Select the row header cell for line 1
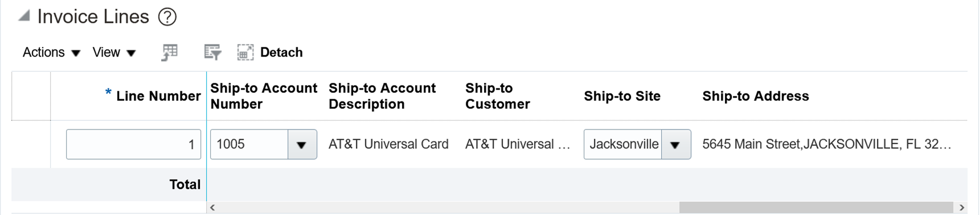This screenshot has height=215, width=980. point(31,144)
